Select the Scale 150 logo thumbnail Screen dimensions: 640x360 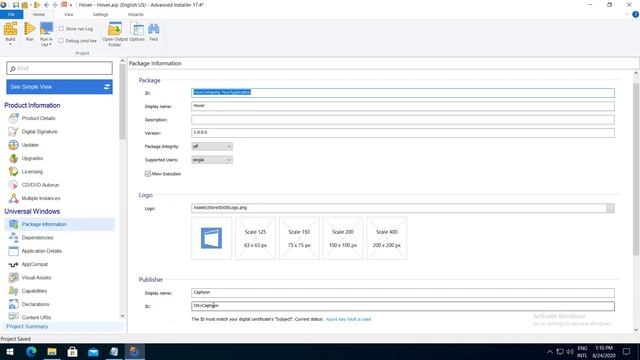pos(299,238)
